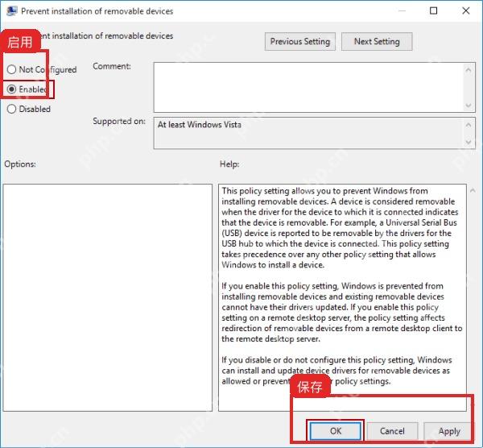Click the Comment box scroll down arrow
Image resolution: width=483 pixels, height=448 pixels.
(x=469, y=105)
